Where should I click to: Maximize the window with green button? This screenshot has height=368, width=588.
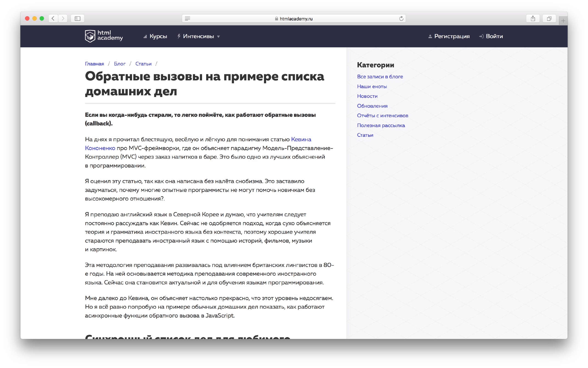tap(42, 18)
